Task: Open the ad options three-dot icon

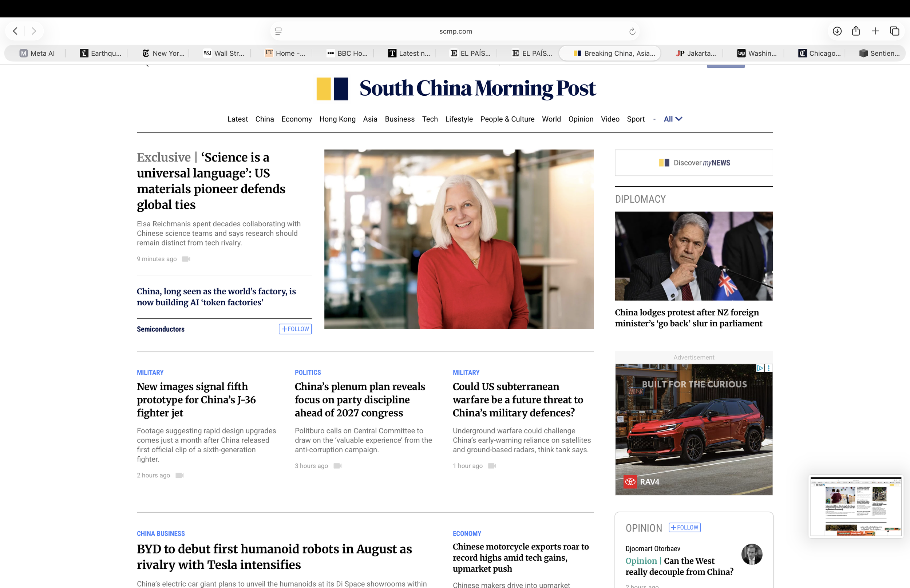Action: (x=768, y=368)
